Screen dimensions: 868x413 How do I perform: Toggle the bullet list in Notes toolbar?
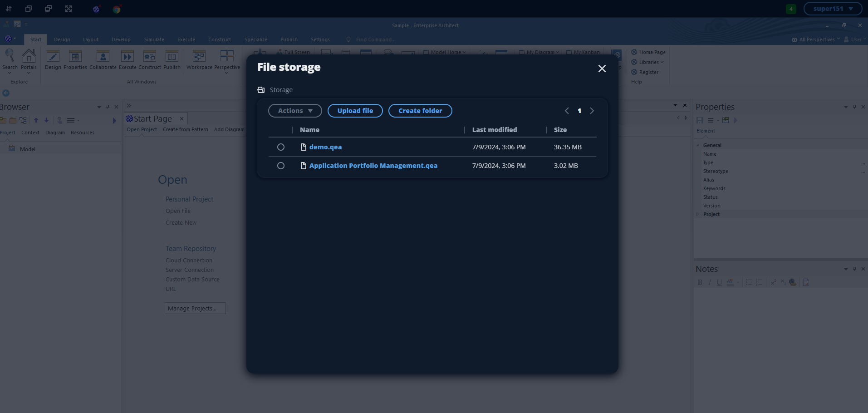coord(749,282)
